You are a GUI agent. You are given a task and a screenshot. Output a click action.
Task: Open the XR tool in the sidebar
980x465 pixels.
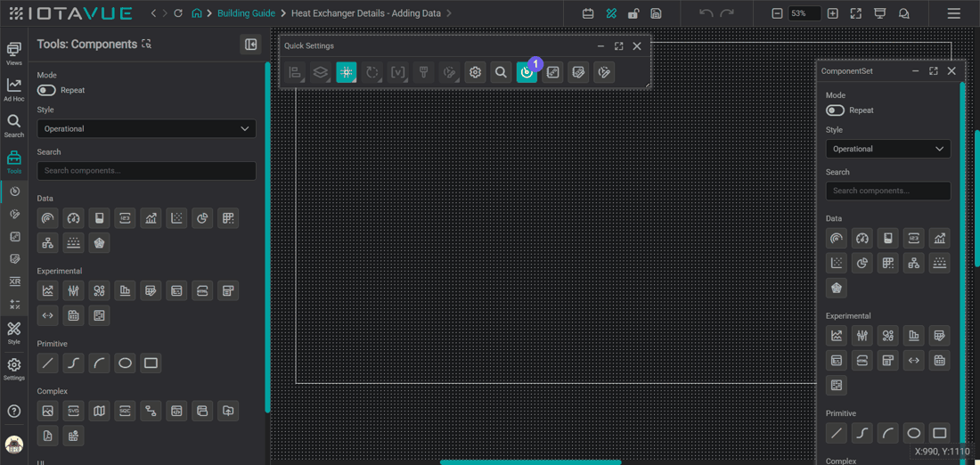[x=15, y=281]
